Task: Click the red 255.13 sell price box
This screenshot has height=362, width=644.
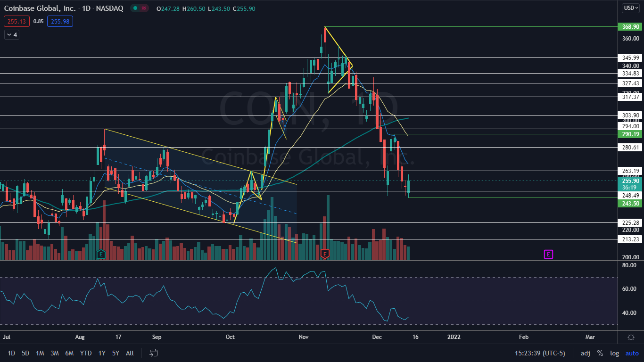Action: (16, 21)
